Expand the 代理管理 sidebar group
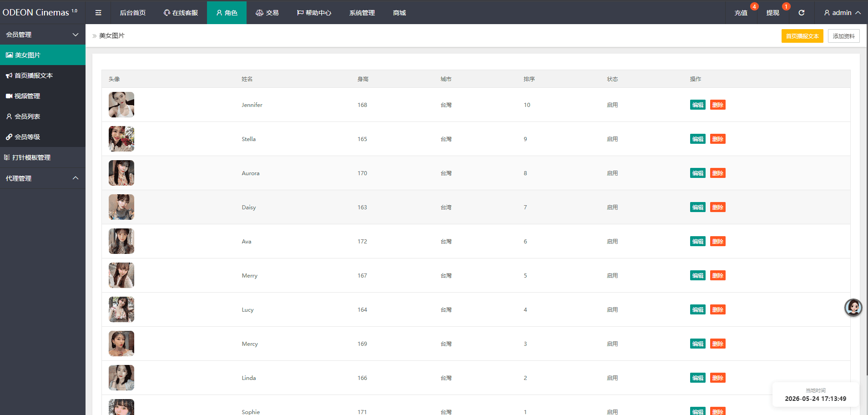 [x=43, y=178]
